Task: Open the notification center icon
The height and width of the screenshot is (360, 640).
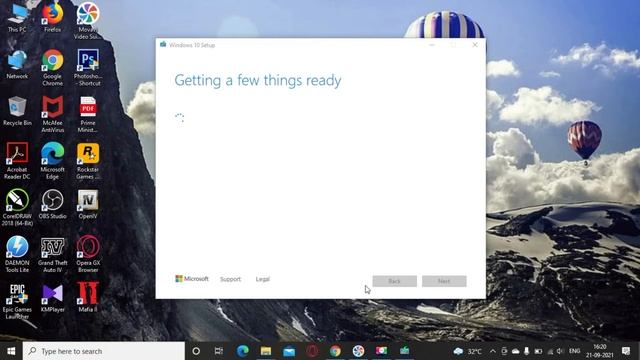Action: (x=627, y=351)
